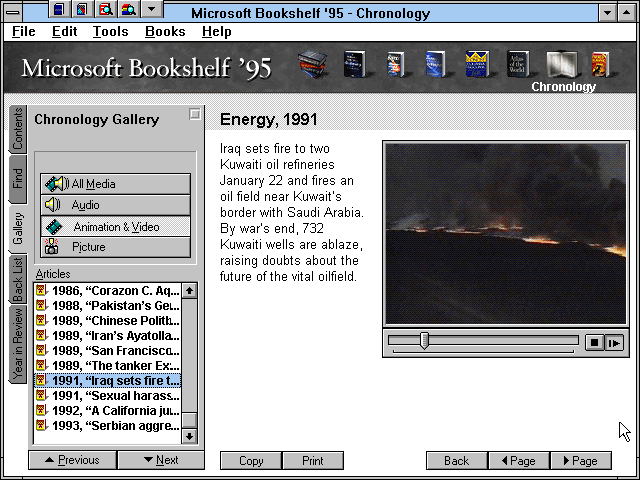Switch to the Find side tab

(18, 178)
